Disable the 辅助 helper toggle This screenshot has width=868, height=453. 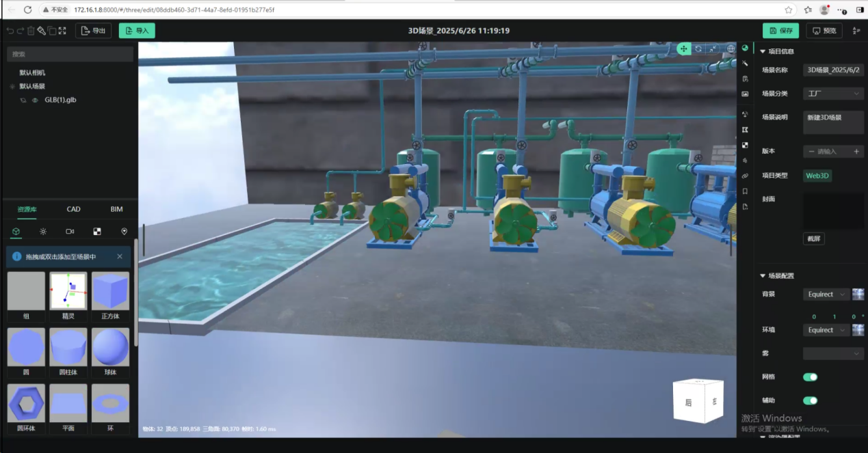(x=810, y=400)
